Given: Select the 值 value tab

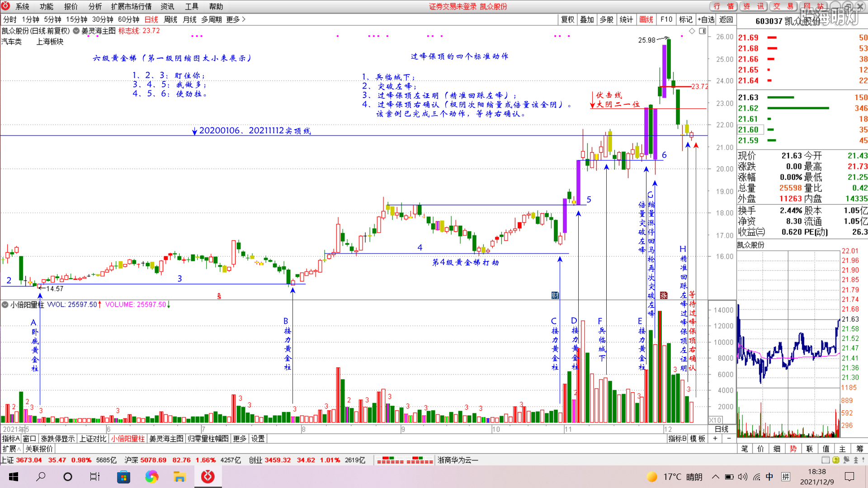Looking at the screenshot, I should click(826, 449).
